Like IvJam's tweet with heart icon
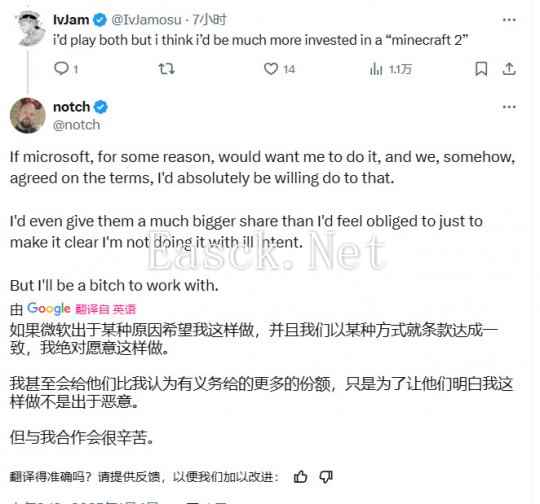 271,69
